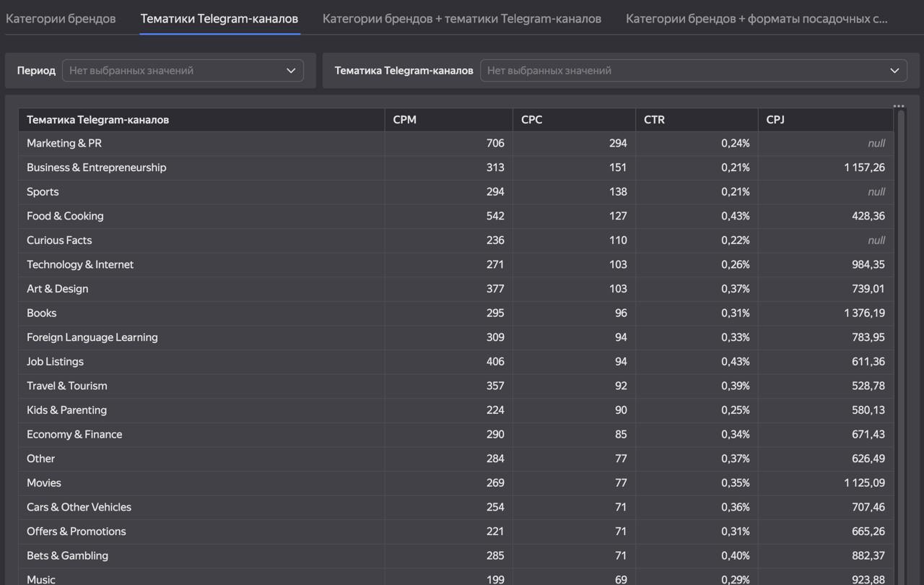Switch to the Категории брендов tab
The image size is (924, 585).
click(61, 19)
